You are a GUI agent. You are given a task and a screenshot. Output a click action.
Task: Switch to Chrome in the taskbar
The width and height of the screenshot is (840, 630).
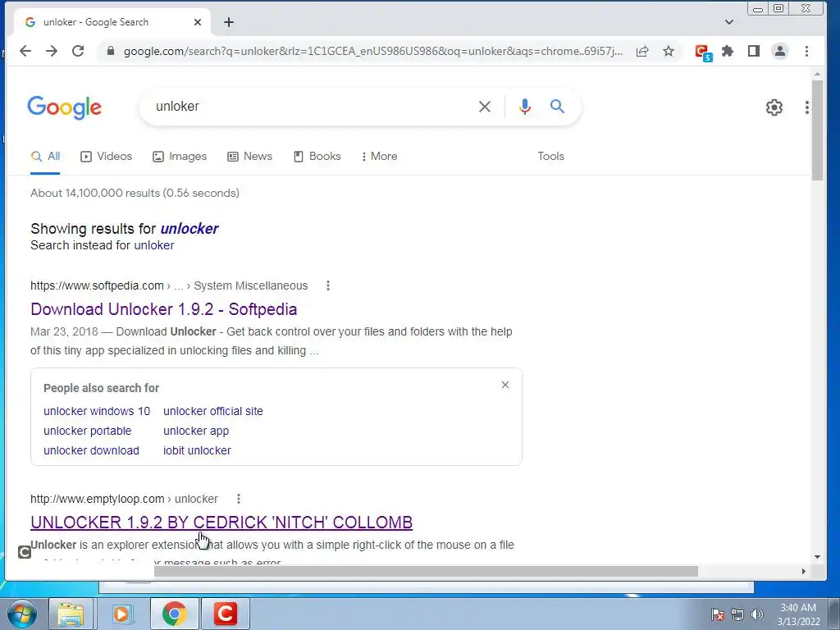click(x=174, y=614)
